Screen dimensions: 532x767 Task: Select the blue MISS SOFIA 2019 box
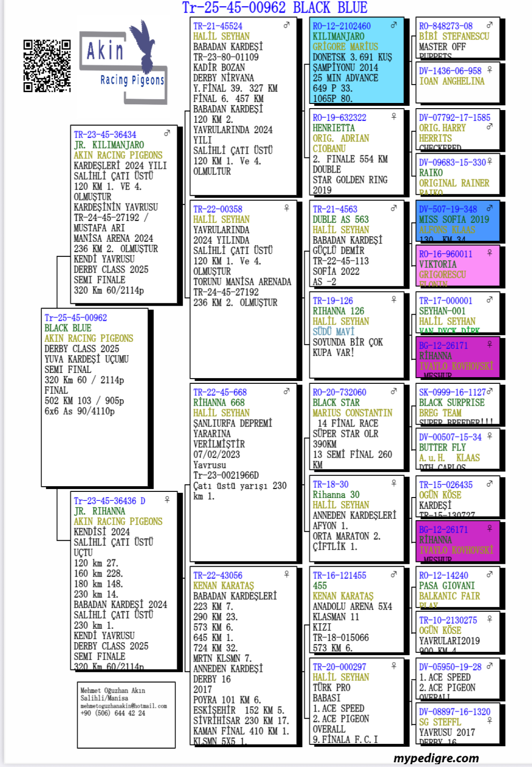coord(458,222)
